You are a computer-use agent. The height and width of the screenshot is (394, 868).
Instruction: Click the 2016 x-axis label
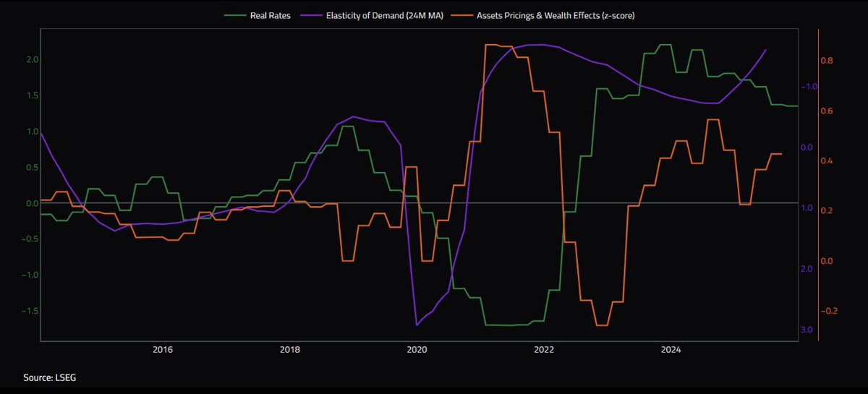163,351
